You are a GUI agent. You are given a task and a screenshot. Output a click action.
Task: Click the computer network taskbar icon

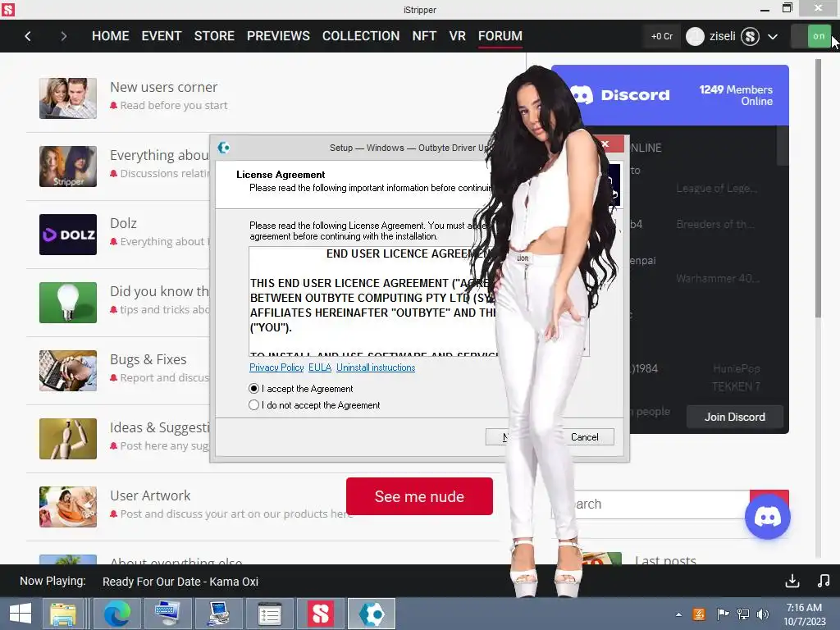pos(218,614)
